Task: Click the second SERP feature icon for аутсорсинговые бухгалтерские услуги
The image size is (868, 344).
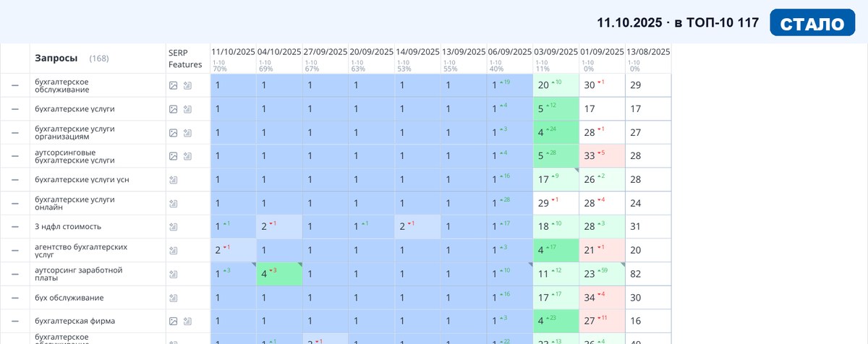Action: point(187,156)
